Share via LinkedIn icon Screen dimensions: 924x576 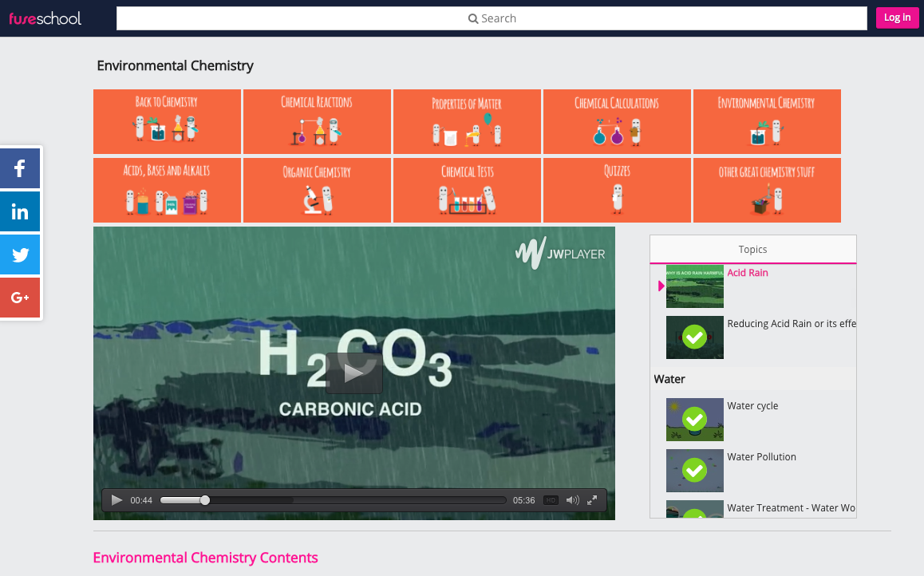(x=20, y=212)
